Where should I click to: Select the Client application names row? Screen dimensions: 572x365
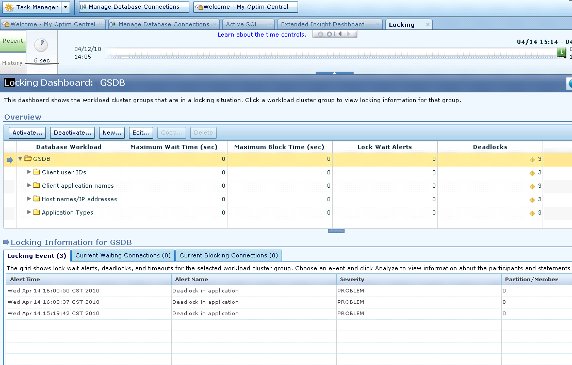coord(288,186)
